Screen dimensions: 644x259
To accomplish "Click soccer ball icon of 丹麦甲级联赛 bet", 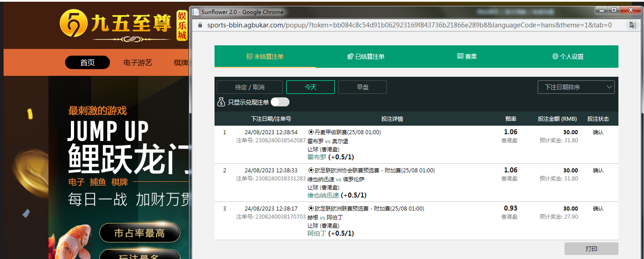I will click(311, 132).
